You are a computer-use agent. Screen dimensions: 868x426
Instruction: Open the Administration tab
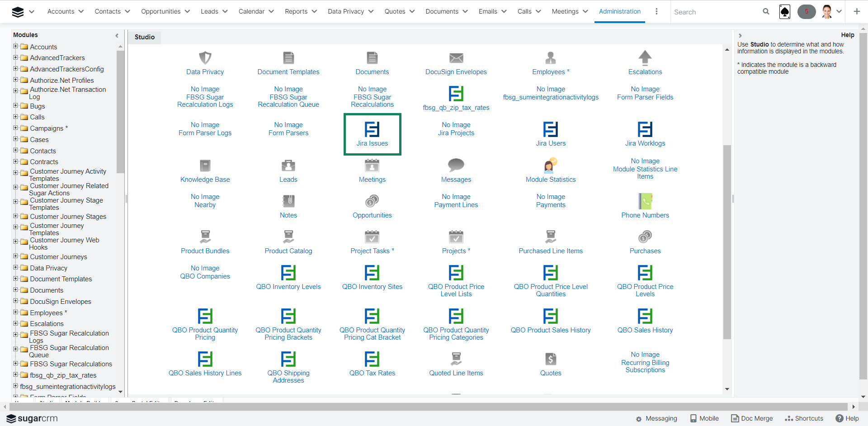pos(619,12)
